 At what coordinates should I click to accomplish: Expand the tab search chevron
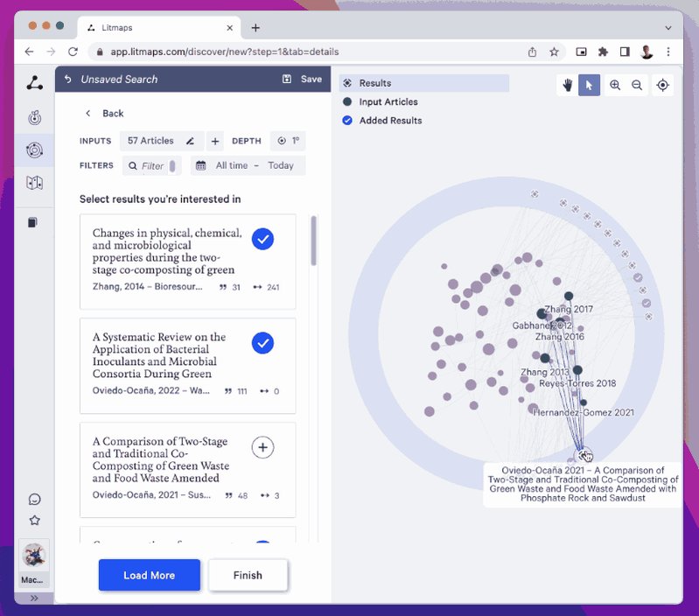click(668, 28)
